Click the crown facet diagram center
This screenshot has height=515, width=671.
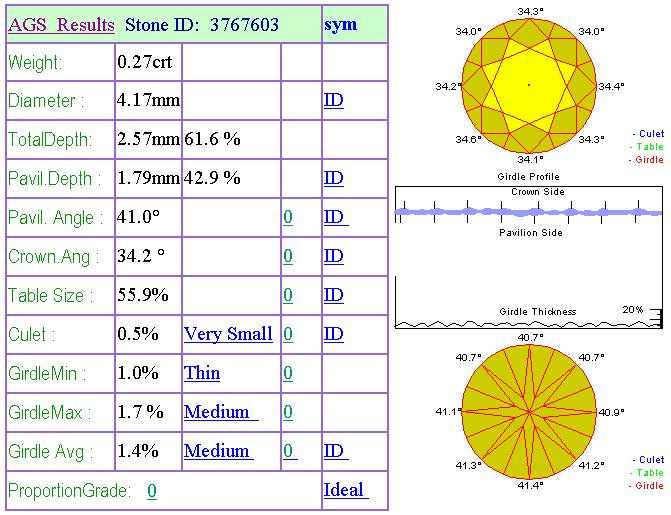pos(529,85)
